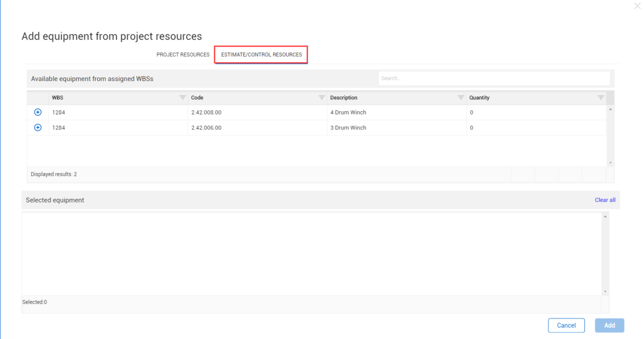Click Cancel button

[x=566, y=326]
